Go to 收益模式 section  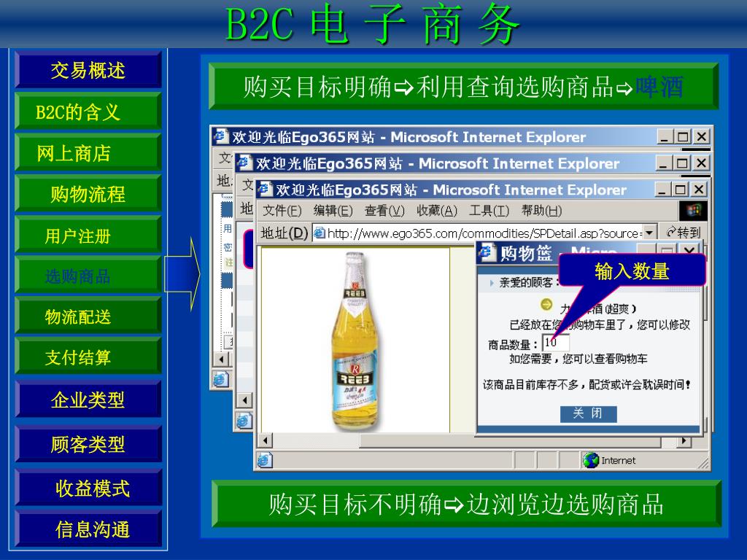point(88,488)
